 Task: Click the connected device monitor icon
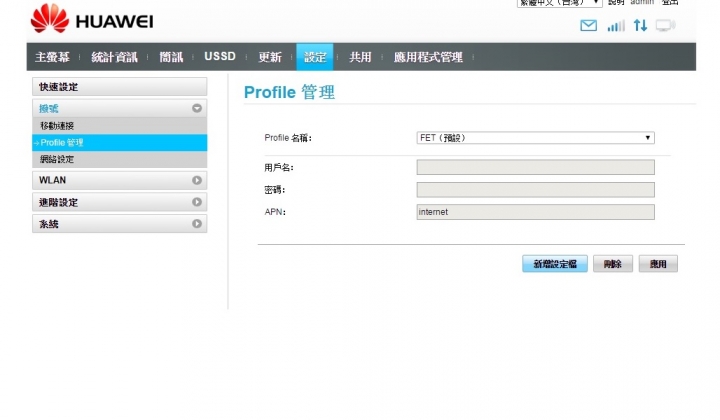click(665, 25)
